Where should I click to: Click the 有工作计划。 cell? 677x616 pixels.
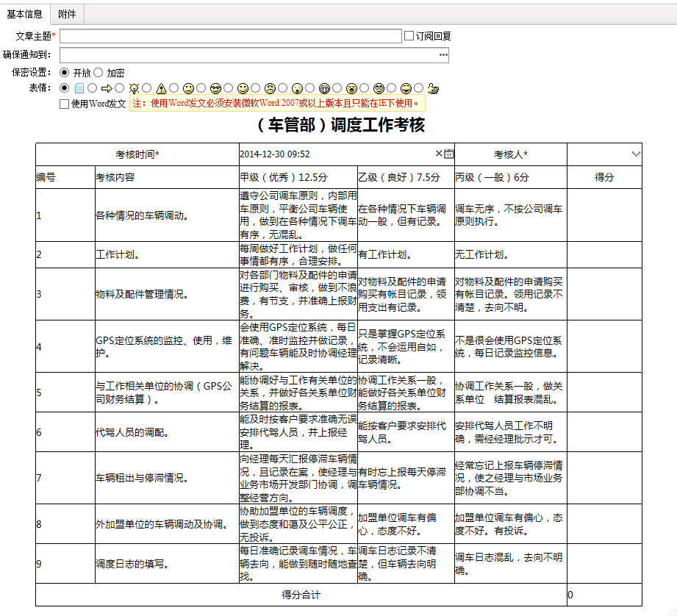[x=406, y=254]
